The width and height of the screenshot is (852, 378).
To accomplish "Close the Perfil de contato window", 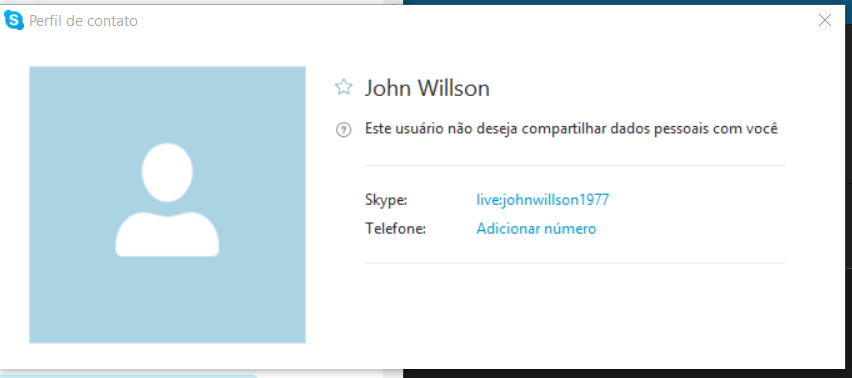I will click(825, 21).
